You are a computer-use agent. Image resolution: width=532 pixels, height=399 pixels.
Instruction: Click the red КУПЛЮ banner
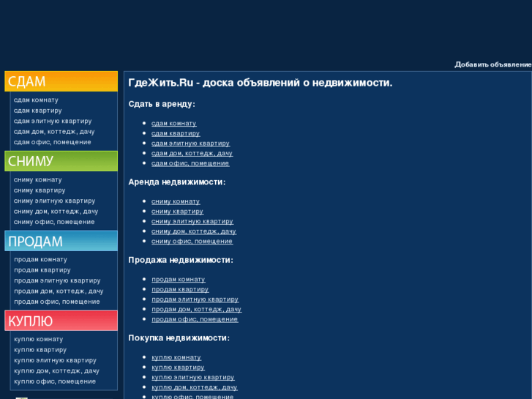coord(61,321)
